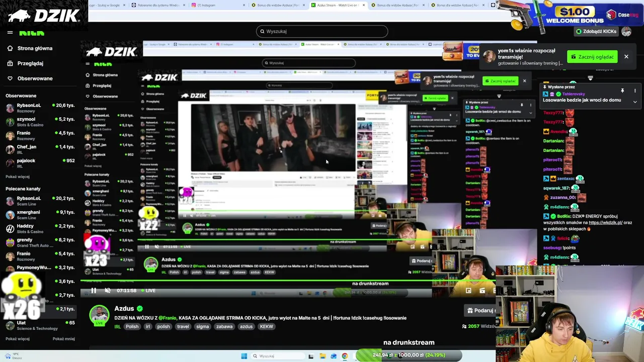Click the Obserwowane heart icon
The height and width of the screenshot is (362, 644).
(x=10, y=78)
